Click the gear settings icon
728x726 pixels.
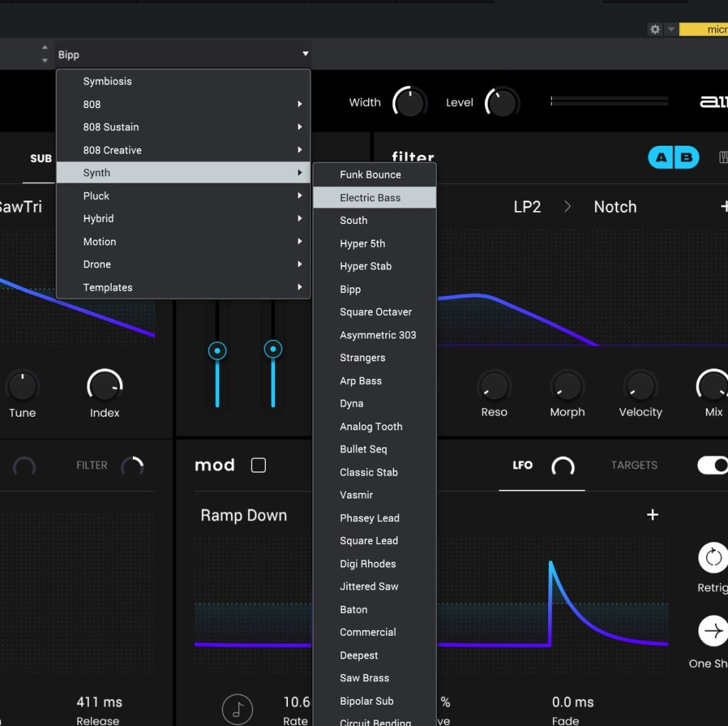coord(655,29)
